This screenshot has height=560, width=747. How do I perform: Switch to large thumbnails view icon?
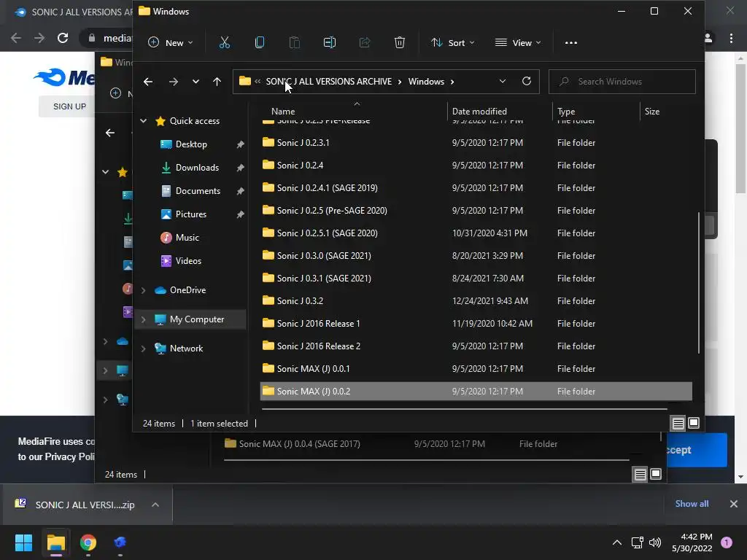694,423
